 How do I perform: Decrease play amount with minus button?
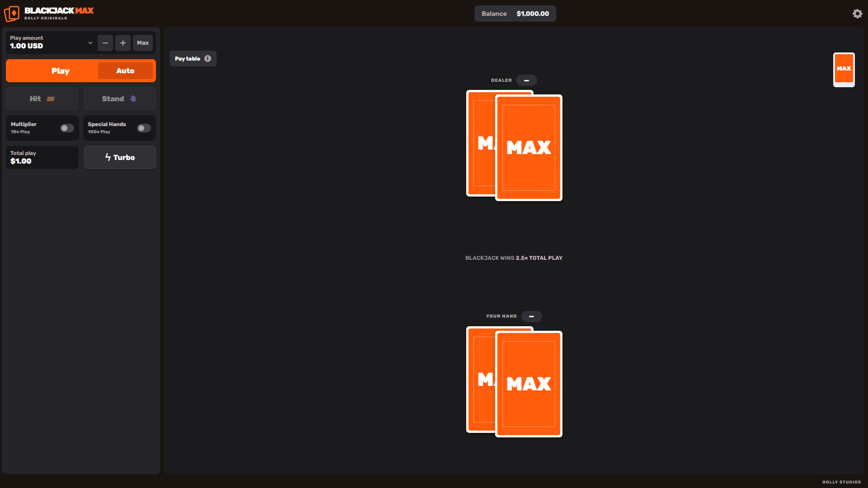point(105,43)
